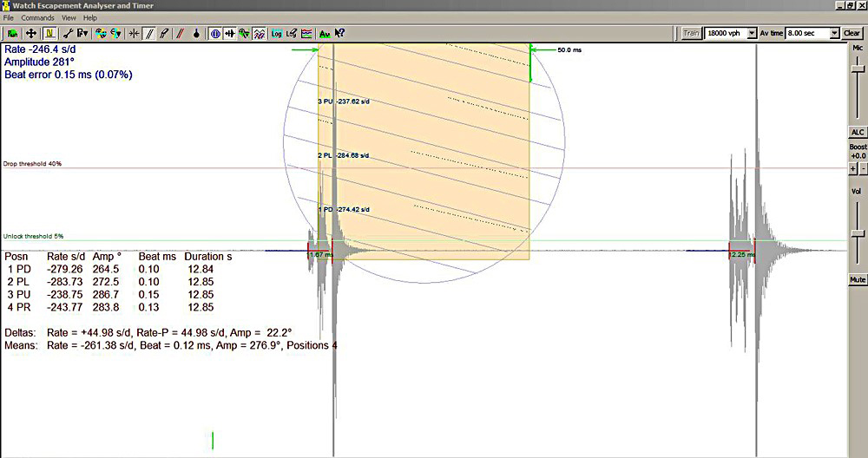Screen dimensions: 868x458
Task: Click the Clear button
Action: pos(852,33)
